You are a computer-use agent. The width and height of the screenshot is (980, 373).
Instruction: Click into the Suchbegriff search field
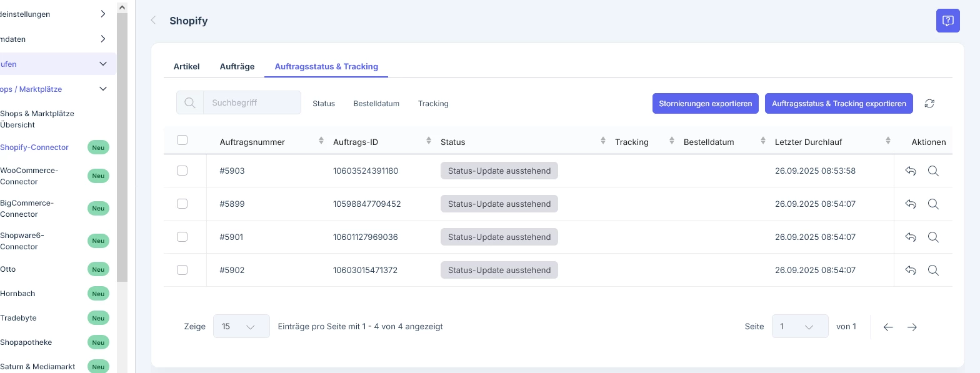[x=252, y=103]
